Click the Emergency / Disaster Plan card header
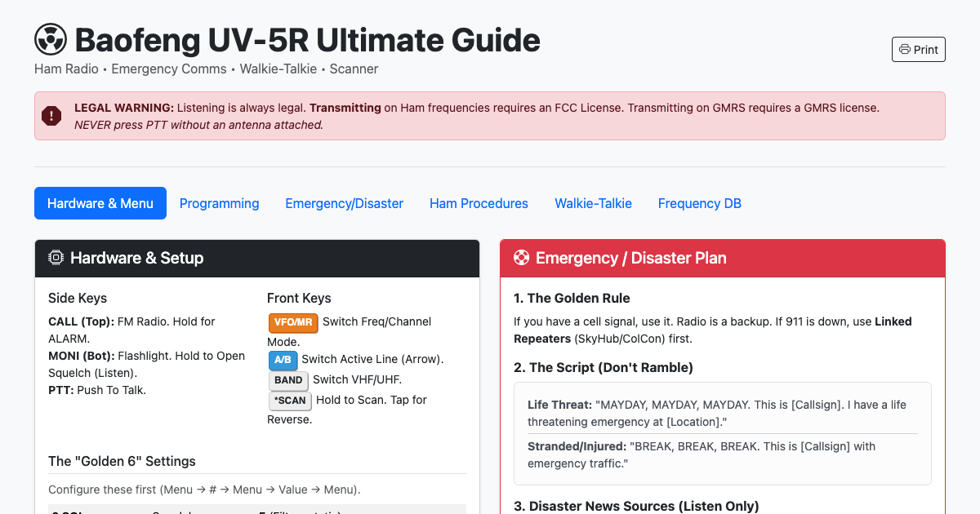Screen dimensions: 980x514 (723, 258)
